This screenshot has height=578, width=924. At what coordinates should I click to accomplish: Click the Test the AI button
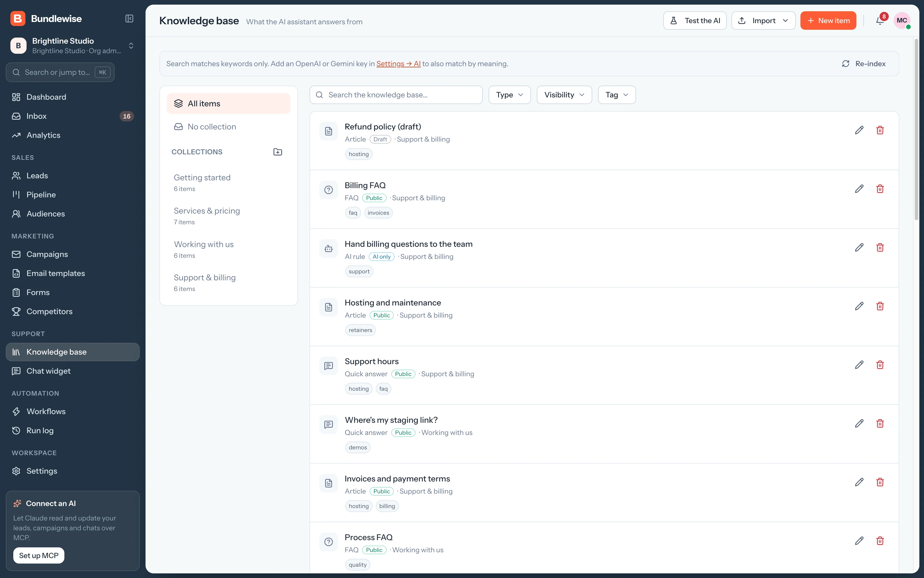click(694, 21)
